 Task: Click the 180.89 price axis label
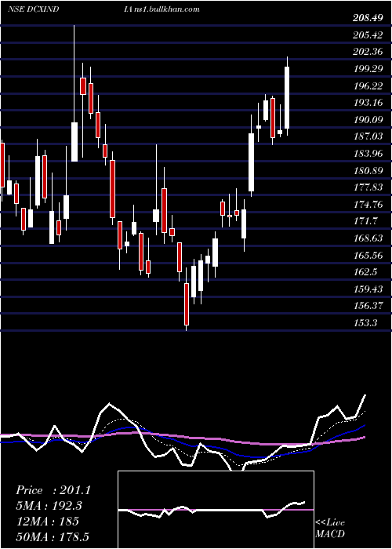pyautogui.click(x=368, y=170)
